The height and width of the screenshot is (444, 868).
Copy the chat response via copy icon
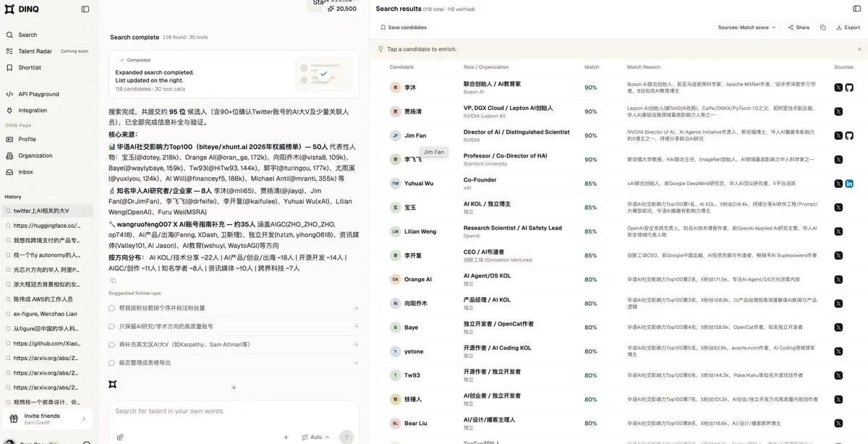click(113, 281)
